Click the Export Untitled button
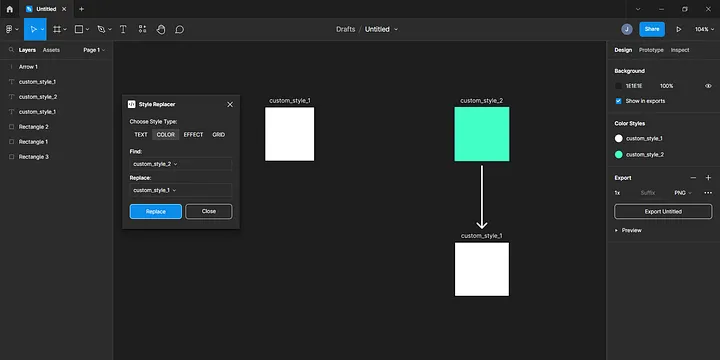Viewport: 720px width, 360px height. [x=663, y=212]
